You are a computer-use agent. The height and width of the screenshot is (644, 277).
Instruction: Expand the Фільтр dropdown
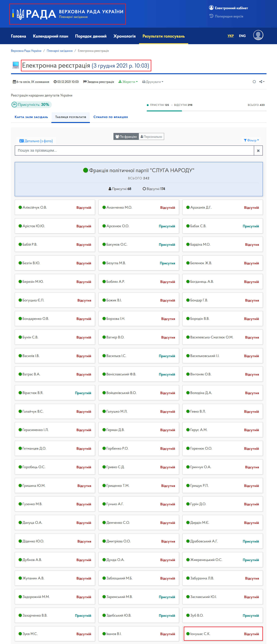(251, 140)
